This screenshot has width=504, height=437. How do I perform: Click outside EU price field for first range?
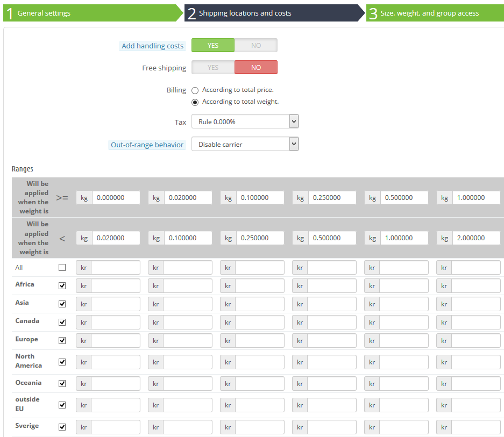pos(116,405)
